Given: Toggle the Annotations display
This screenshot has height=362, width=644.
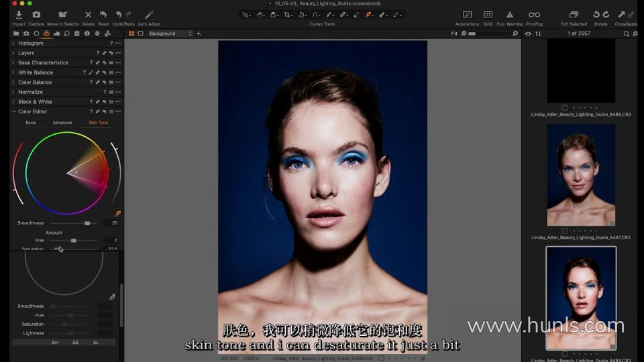Looking at the screenshot, I should click(467, 15).
